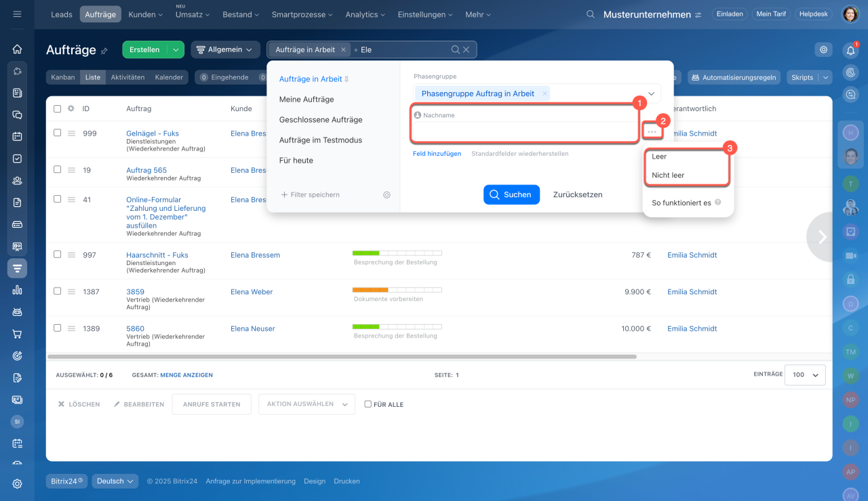This screenshot has height=501, width=868.
Task: Click the notifications bell icon
Action: (850, 50)
